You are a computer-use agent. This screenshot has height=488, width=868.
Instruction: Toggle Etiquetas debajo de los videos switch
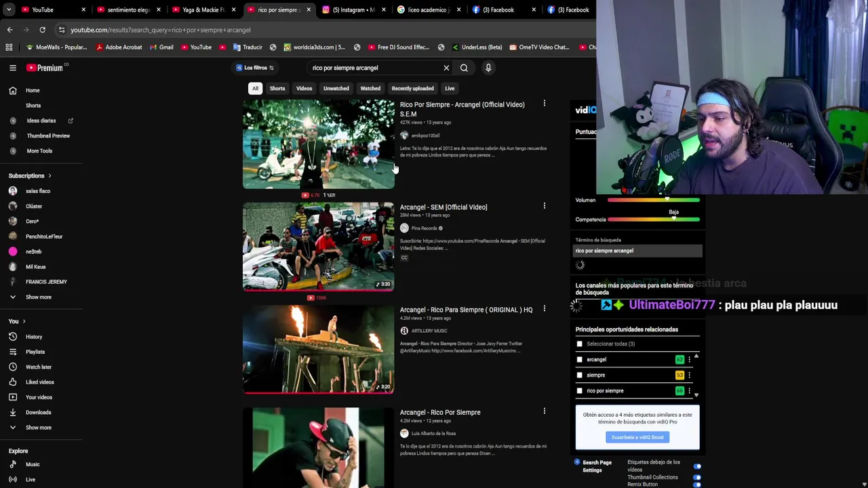coord(697,466)
